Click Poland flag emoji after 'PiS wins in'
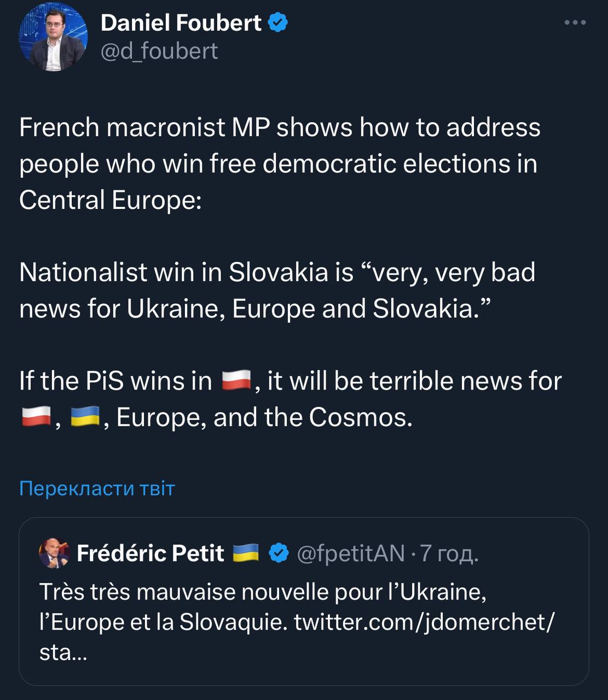This screenshot has width=608, height=700. [x=236, y=381]
